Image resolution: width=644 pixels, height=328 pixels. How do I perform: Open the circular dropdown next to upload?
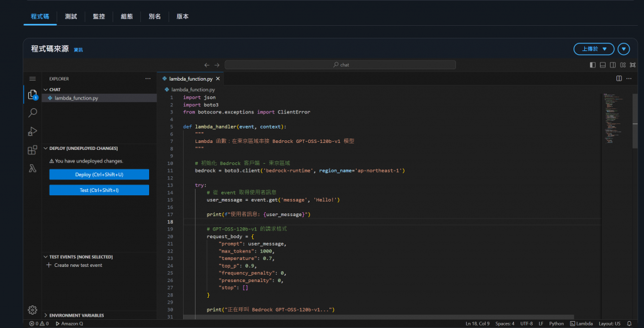point(623,49)
